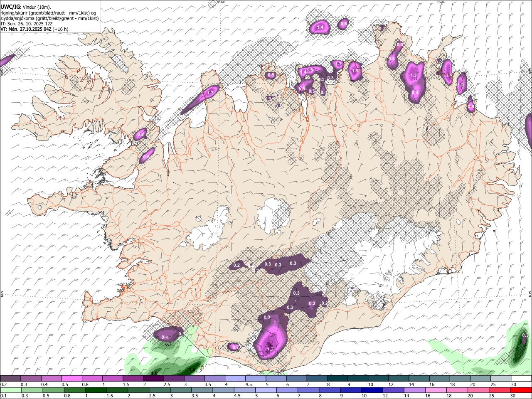Pick the dark teal 8–9 swatch in top legend row
This screenshot has width=532, height=399.
click(337, 379)
